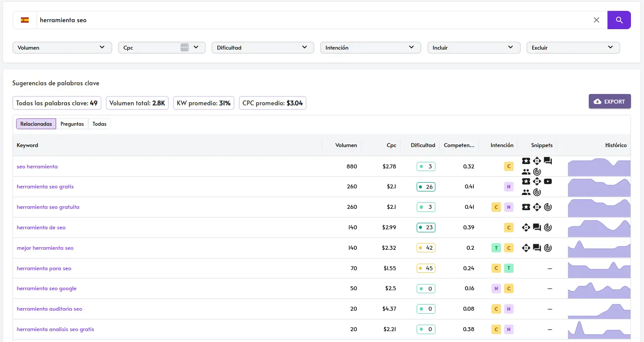
Task: Click the radar icon in herramienta seo gratis row
Action: pos(537,192)
